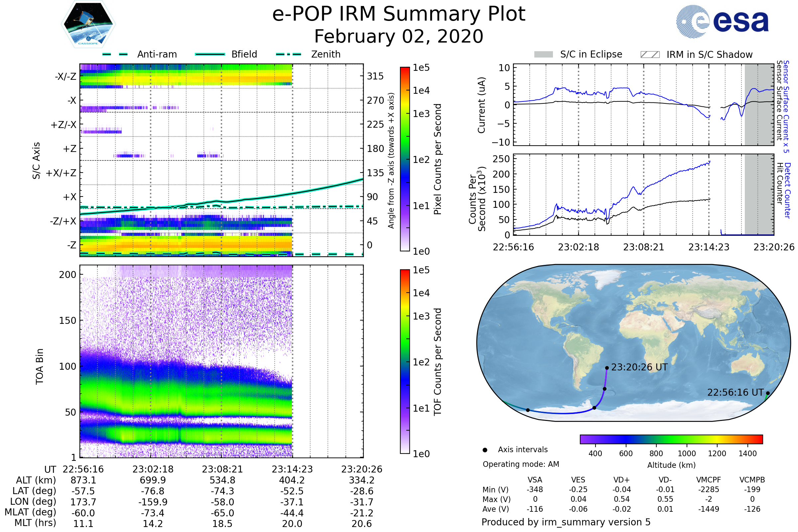Click the VMCPF column header
Image resolution: width=798 pixels, height=532 pixels.
tap(709, 480)
